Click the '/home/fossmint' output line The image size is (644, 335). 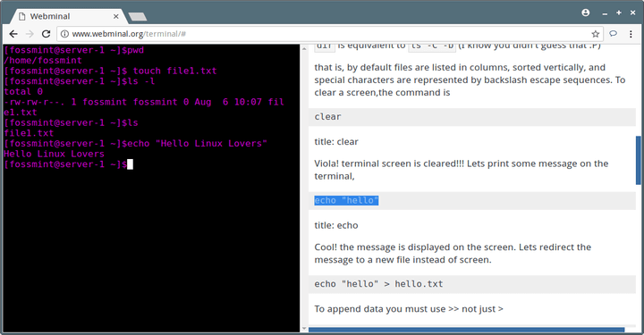pyautogui.click(x=43, y=61)
